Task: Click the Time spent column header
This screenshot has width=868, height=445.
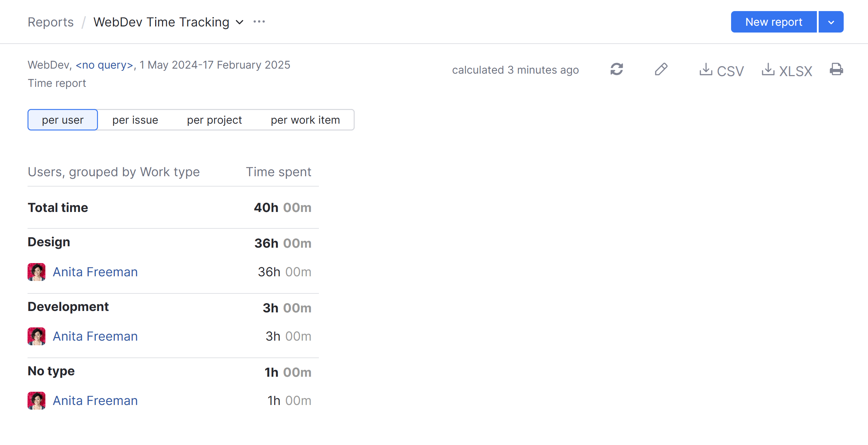Action: coord(278,172)
